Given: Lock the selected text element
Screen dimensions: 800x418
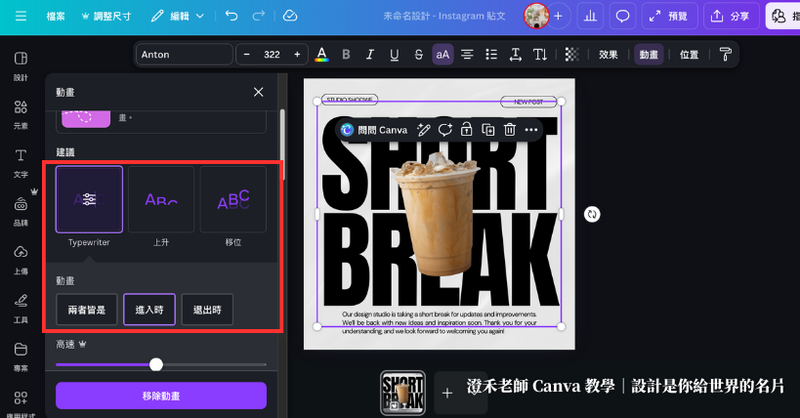Looking at the screenshot, I should point(466,130).
